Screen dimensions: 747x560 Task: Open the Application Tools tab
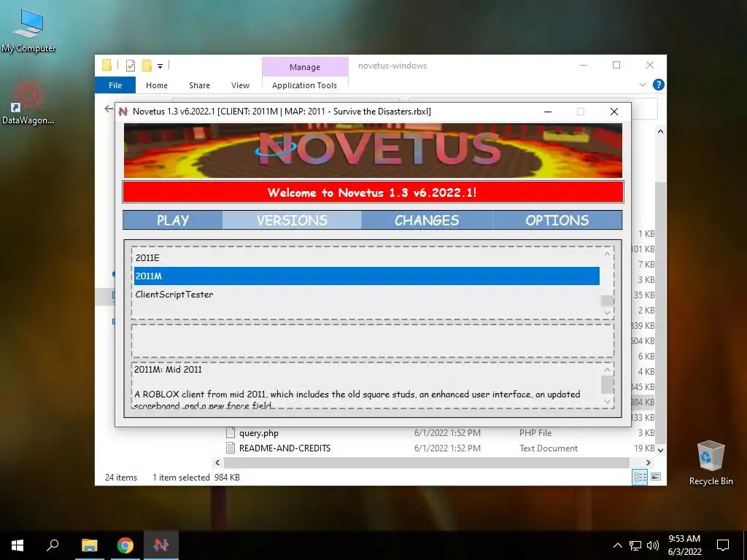304,85
